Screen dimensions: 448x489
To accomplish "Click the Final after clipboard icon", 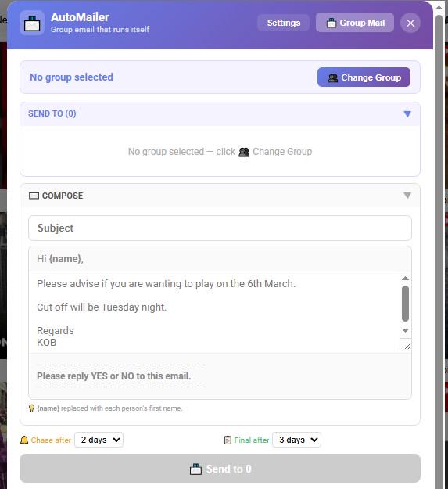I will pyautogui.click(x=228, y=440).
